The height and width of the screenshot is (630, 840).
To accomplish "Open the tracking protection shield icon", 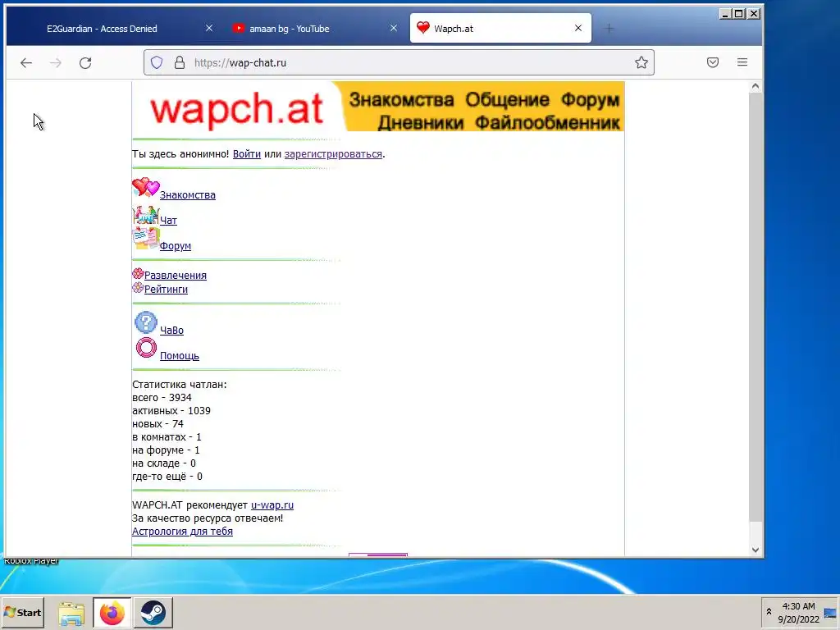I will pyautogui.click(x=157, y=62).
